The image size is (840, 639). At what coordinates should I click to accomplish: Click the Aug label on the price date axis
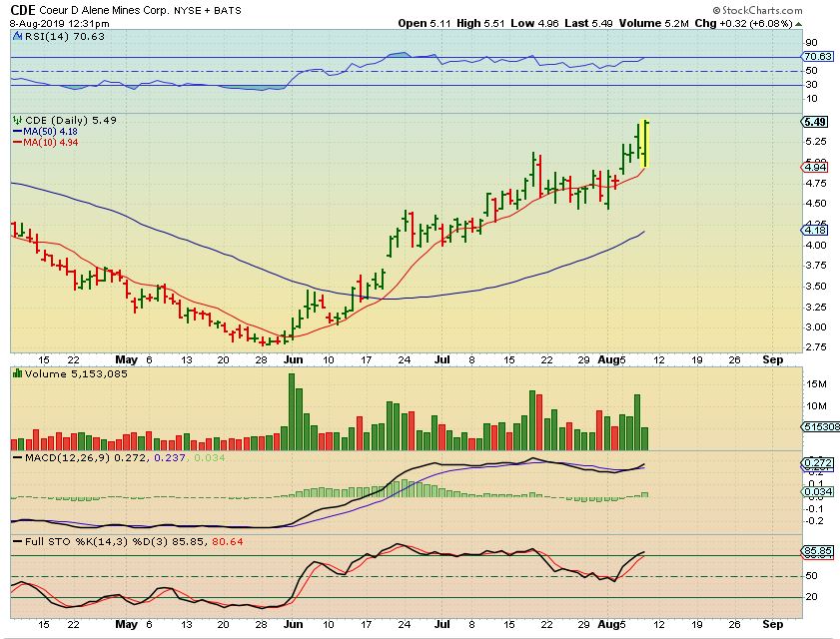(608, 360)
